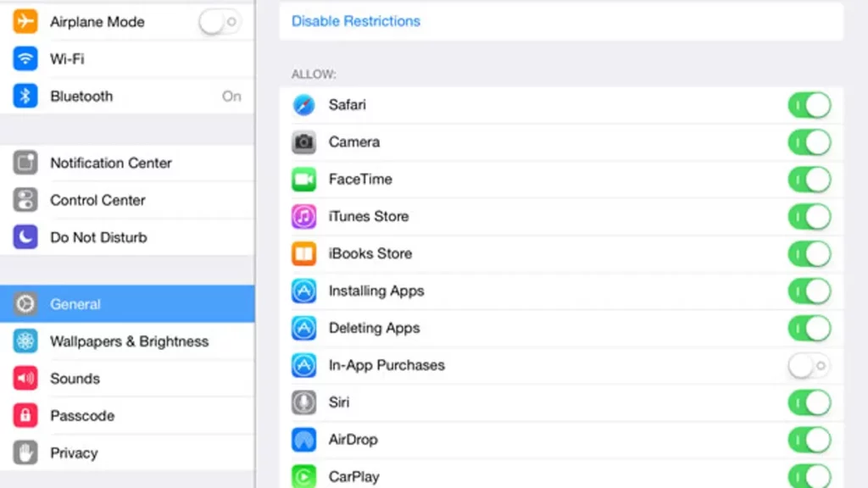
Task: Disable the AirDrop switch
Action: 810,440
